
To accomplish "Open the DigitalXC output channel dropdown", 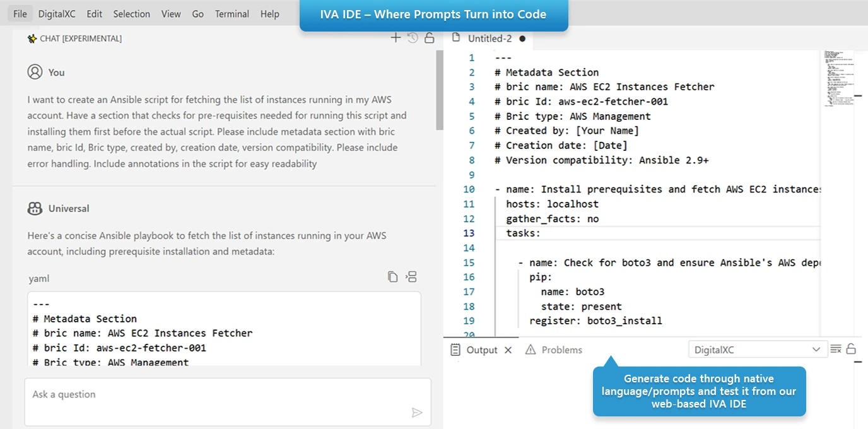I will pos(757,350).
